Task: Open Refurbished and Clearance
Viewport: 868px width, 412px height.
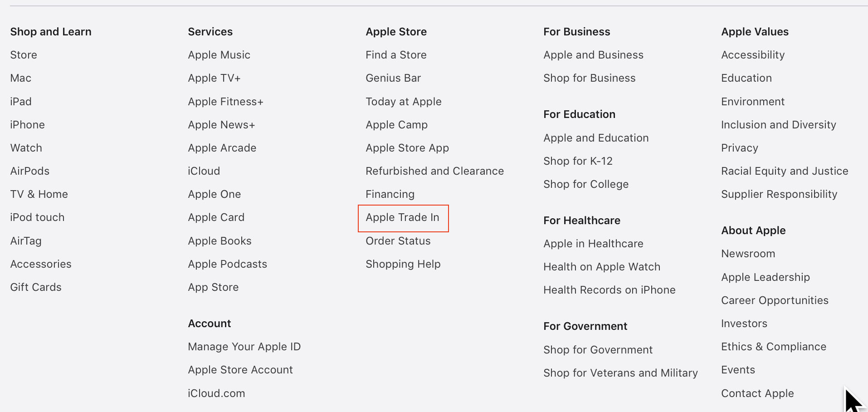Action: 434,171
